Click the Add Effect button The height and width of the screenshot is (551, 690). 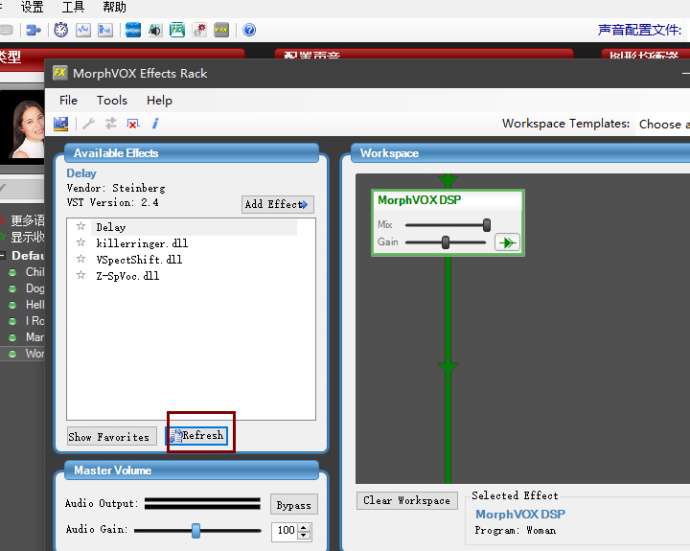point(277,205)
